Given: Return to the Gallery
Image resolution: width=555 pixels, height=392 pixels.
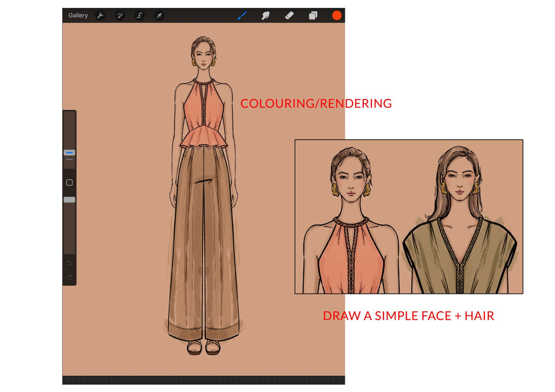Looking at the screenshot, I should tap(78, 15).
